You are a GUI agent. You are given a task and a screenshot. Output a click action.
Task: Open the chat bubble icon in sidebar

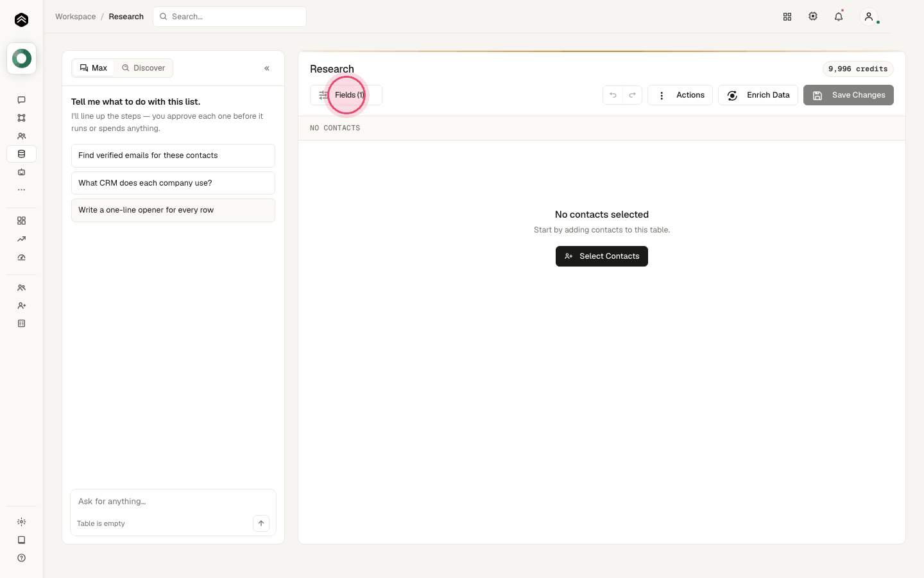[x=21, y=100]
